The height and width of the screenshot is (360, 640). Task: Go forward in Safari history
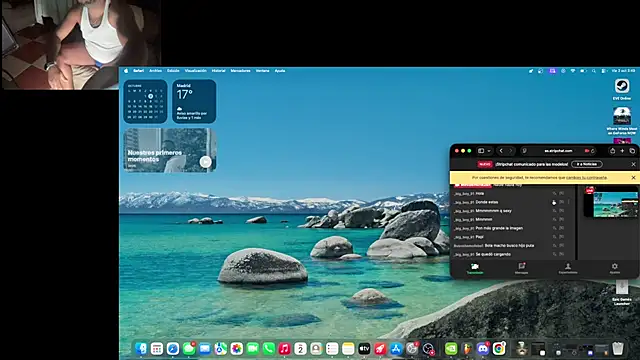pyautogui.click(x=510, y=151)
